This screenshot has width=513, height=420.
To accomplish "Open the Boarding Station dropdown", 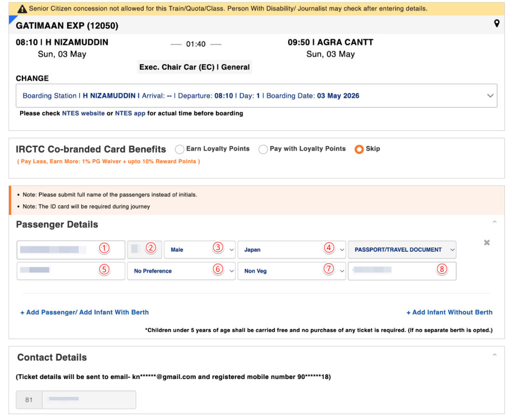I will click(256, 96).
